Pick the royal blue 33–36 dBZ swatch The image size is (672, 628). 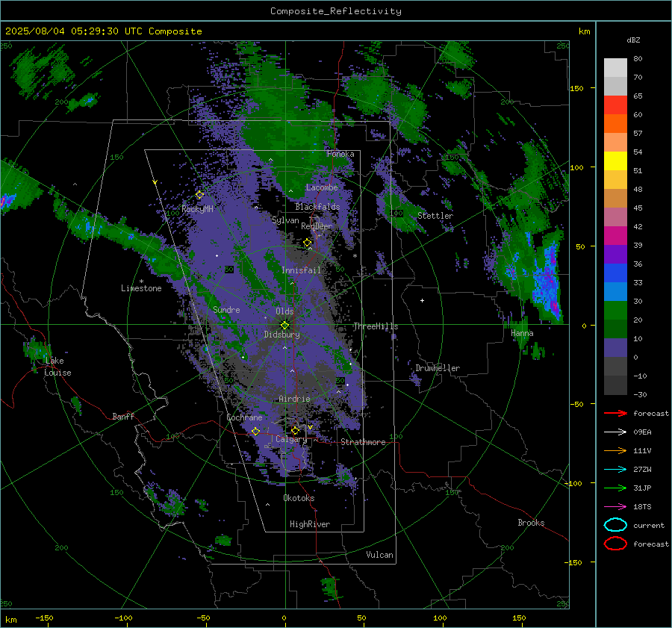[x=615, y=273]
